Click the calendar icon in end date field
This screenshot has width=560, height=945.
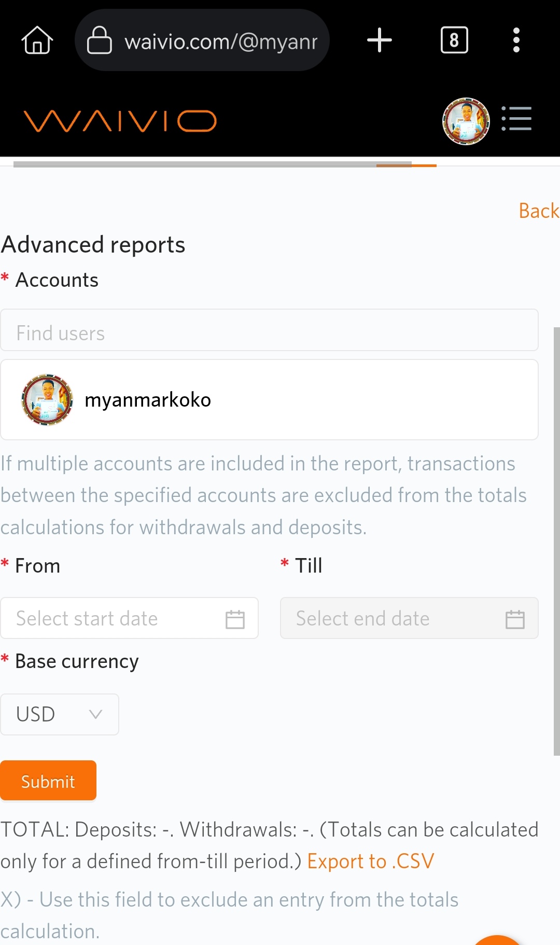(515, 619)
